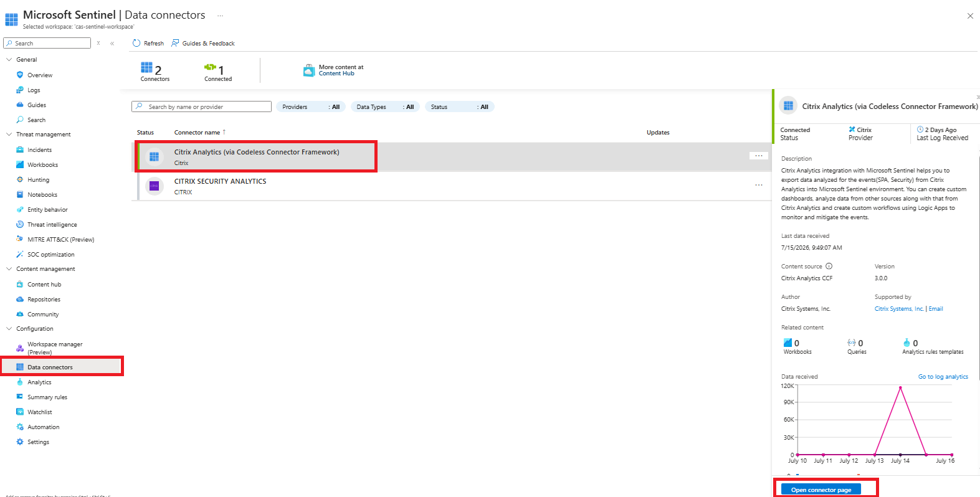Open the header ellipsis more menu
Image resolution: width=980 pixels, height=497 pixels.
(220, 16)
